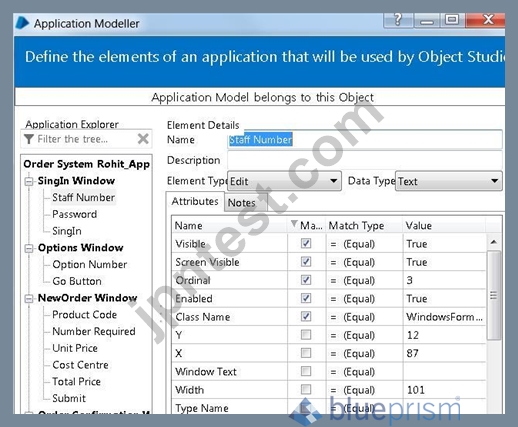
Task: Toggle the Class Name match checkbox
Action: click(x=306, y=316)
